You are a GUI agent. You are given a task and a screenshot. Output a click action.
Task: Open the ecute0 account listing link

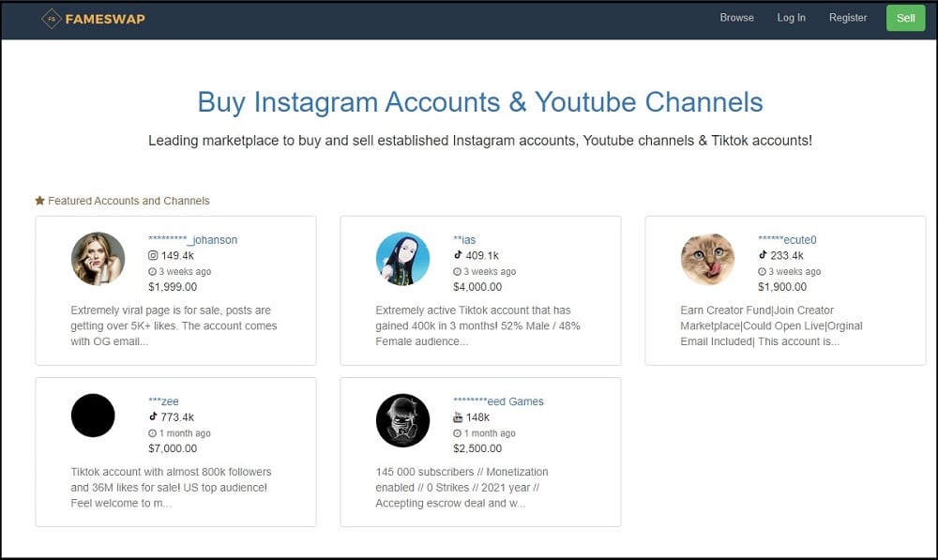tap(787, 240)
